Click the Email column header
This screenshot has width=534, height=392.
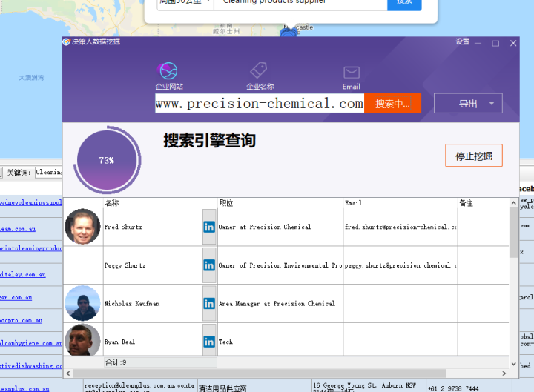[400, 203]
